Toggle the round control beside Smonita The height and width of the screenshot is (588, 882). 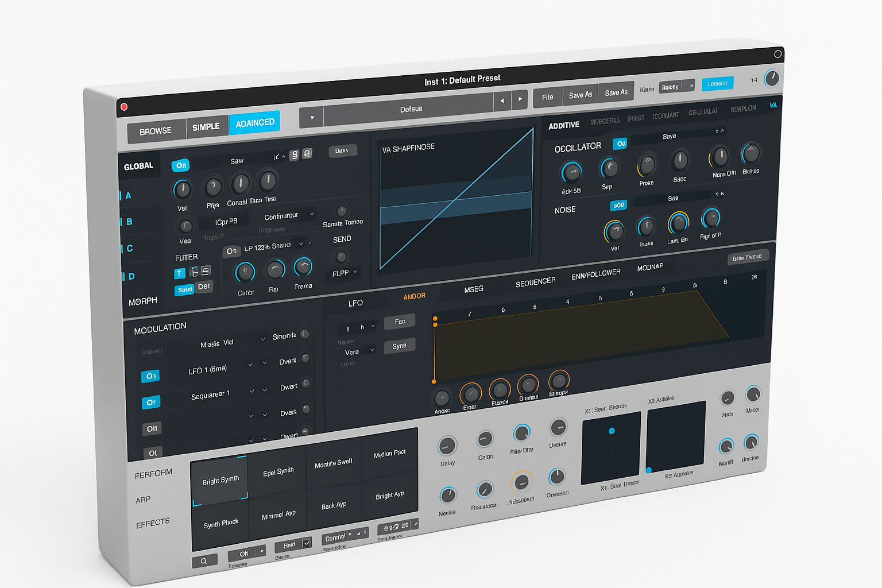[x=305, y=334]
